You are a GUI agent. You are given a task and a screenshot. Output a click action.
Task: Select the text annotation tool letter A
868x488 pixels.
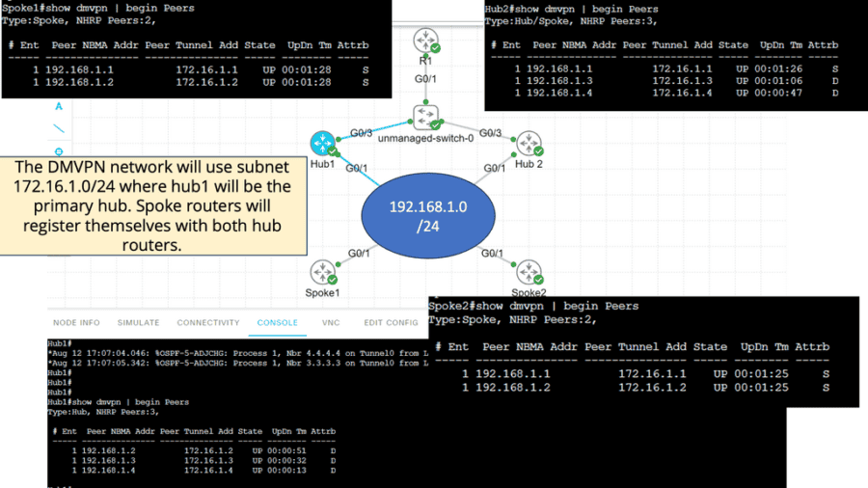59,106
